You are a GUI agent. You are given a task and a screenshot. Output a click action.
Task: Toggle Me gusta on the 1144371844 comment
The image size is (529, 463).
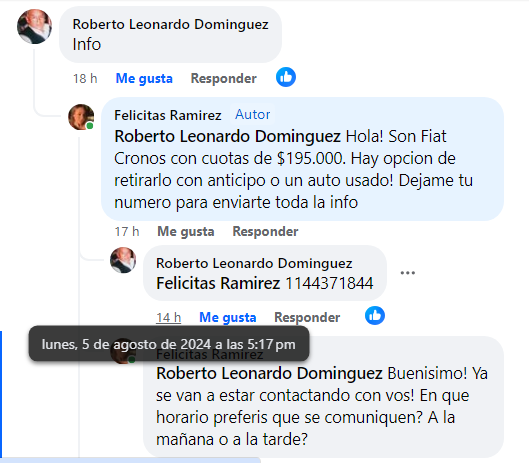point(228,318)
